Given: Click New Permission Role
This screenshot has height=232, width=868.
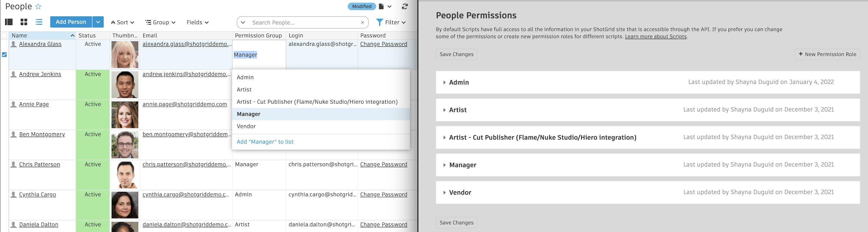Looking at the screenshot, I should pyautogui.click(x=827, y=54).
